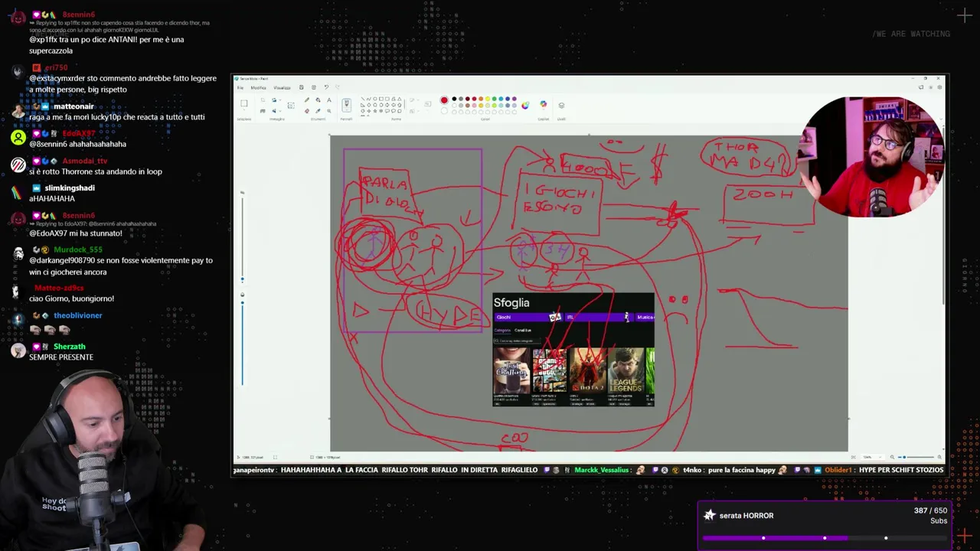Click the League of Legends game cover
Viewport: 980px width, 551px height.
click(627, 371)
